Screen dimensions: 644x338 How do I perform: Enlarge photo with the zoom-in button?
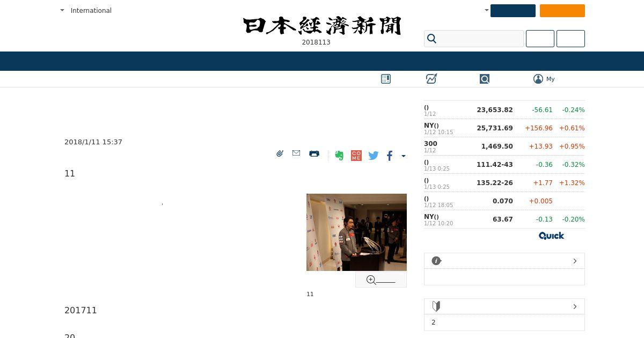pos(381,280)
